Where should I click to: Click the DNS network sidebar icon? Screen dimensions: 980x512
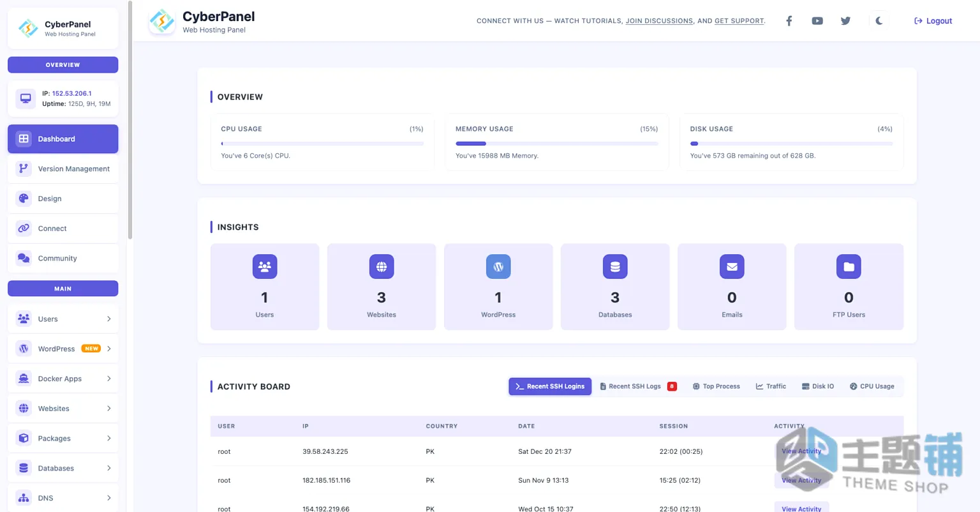point(24,498)
